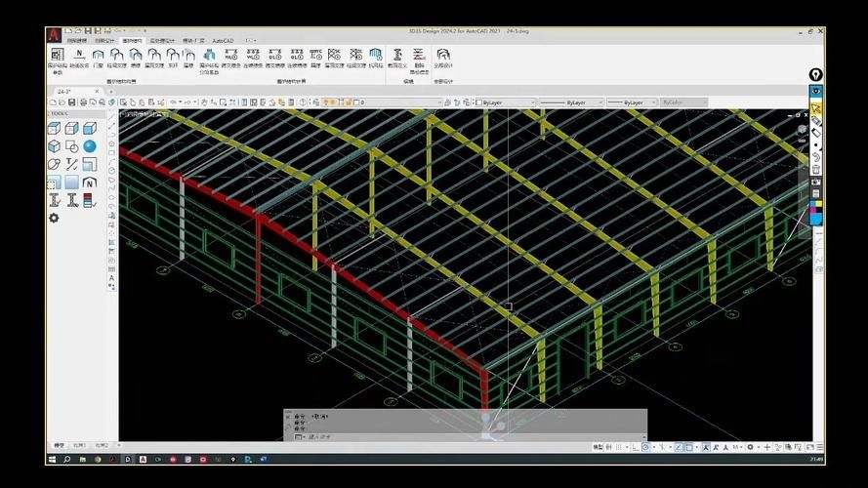Viewport: 868px width, 488px height.
Task: Click the 3D box icon in tools palette
Action: point(55,129)
